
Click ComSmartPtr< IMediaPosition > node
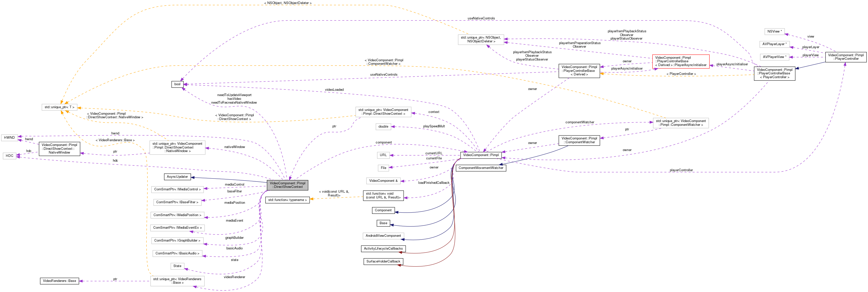pyautogui.click(x=177, y=215)
